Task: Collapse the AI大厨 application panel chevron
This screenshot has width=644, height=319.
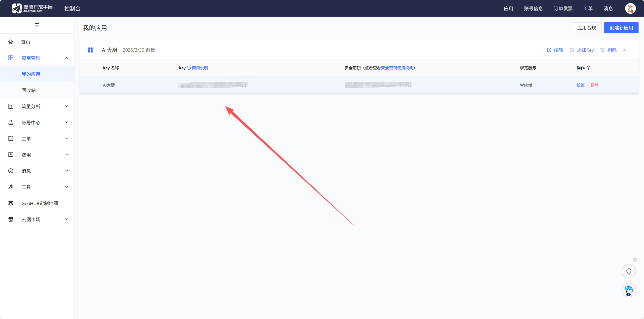Action: (x=624, y=50)
